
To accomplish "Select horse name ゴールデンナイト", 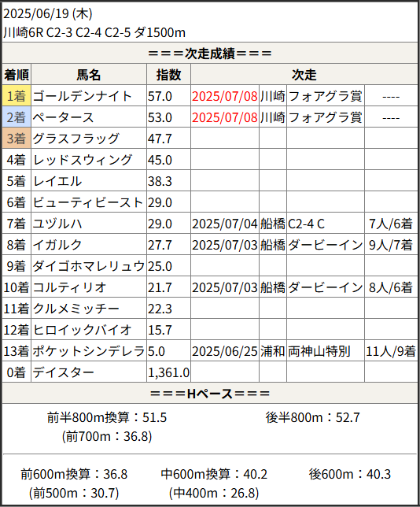I will click(x=83, y=96).
